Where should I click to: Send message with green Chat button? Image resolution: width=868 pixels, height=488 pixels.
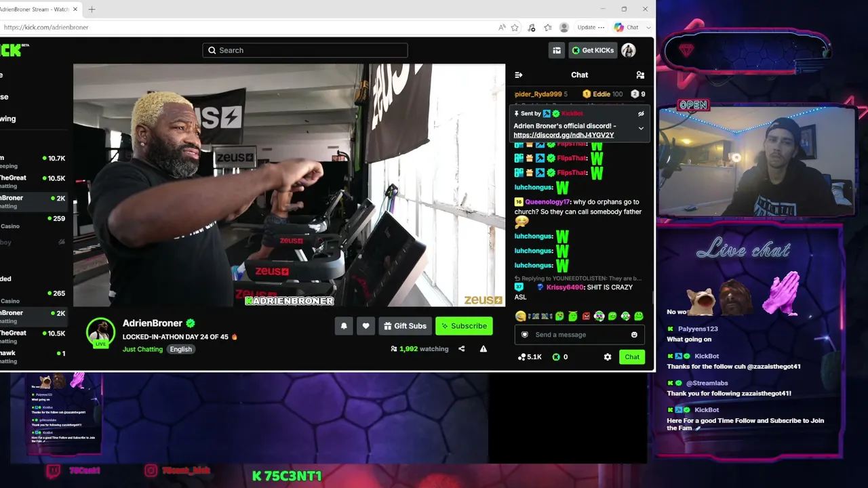(x=632, y=357)
